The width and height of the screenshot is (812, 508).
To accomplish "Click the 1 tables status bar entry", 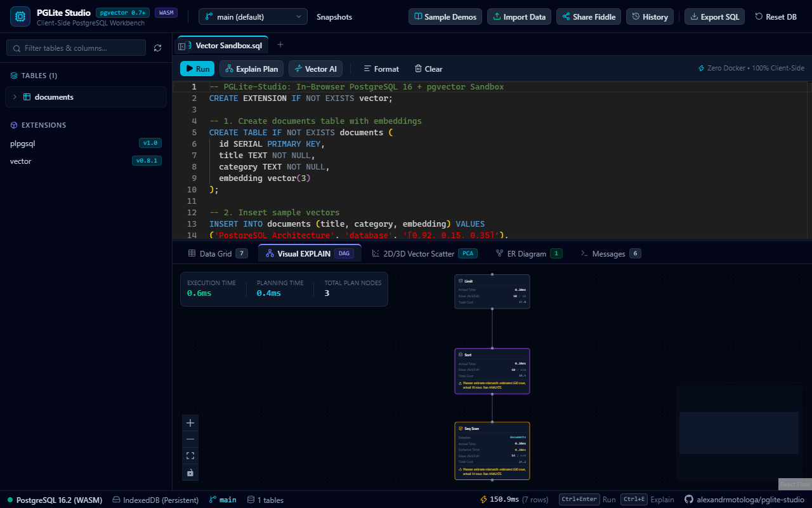I will (x=265, y=500).
